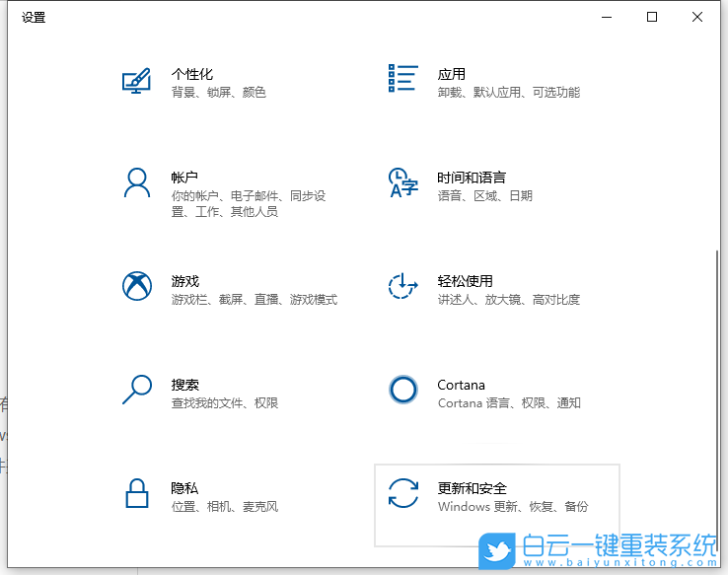Click the 设置 window title text

pyautogui.click(x=34, y=17)
